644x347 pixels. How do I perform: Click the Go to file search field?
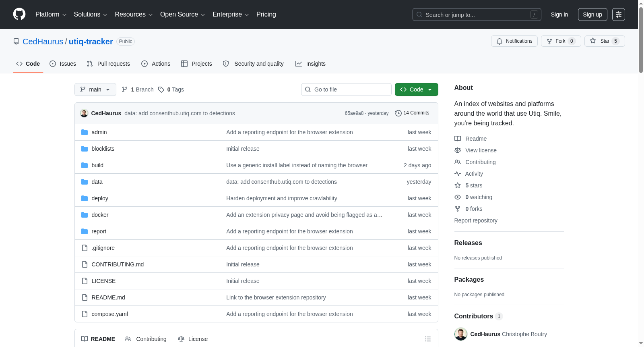pos(346,89)
